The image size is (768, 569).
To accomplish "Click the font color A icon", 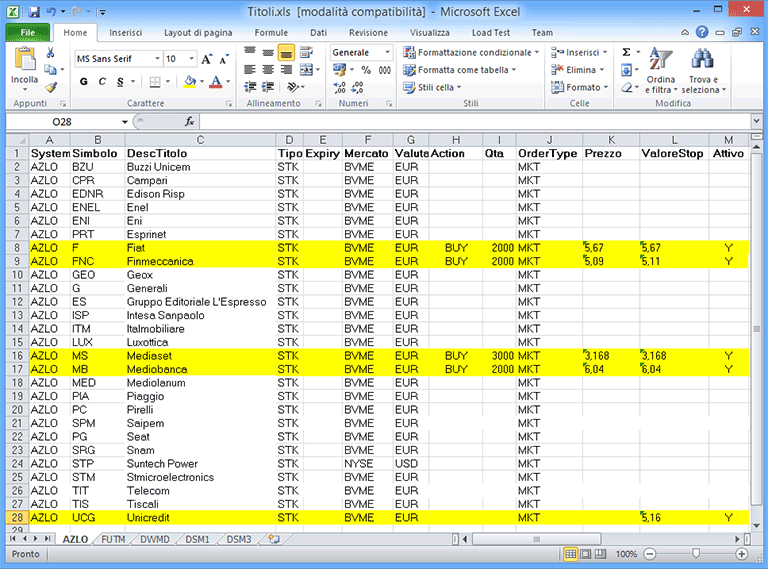I will pos(216,82).
